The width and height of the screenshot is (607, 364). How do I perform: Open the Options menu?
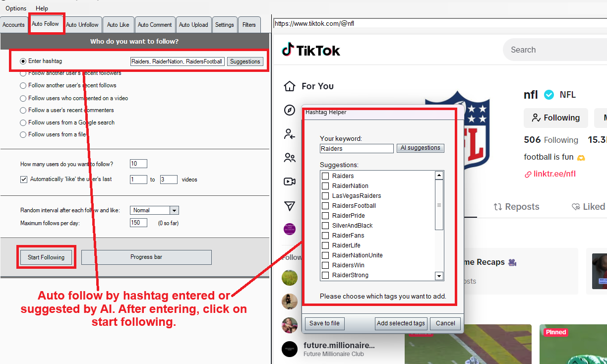tap(16, 8)
